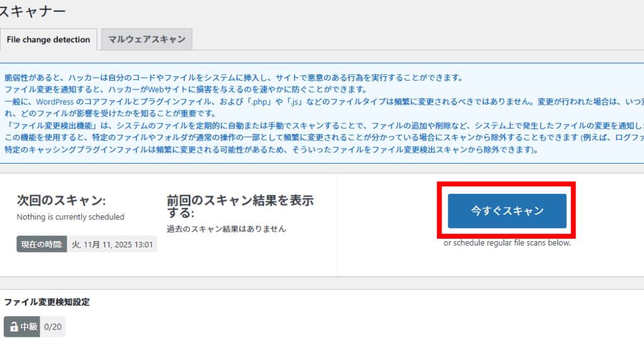Viewport: 644px width, 347px height.
Task: Open the マルウェアスキャン tab
Action: 147,39
